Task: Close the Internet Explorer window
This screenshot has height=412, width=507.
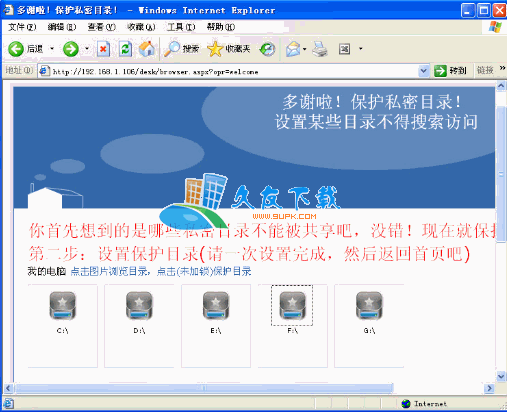Action: pos(499,10)
